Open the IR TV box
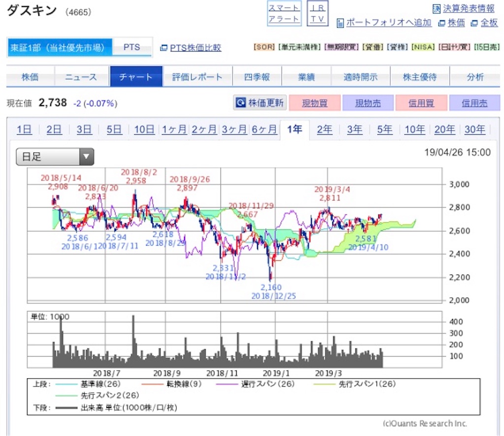This screenshot has height=436, width=504. 317,13
